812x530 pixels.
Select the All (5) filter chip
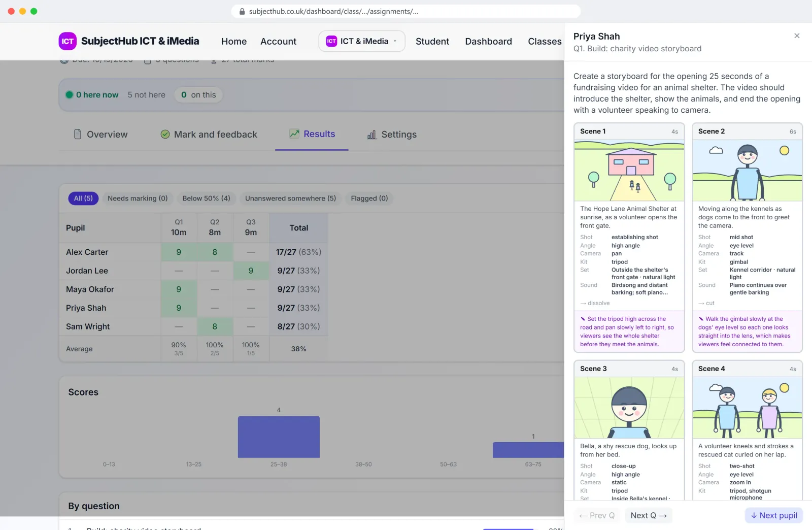pos(83,198)
